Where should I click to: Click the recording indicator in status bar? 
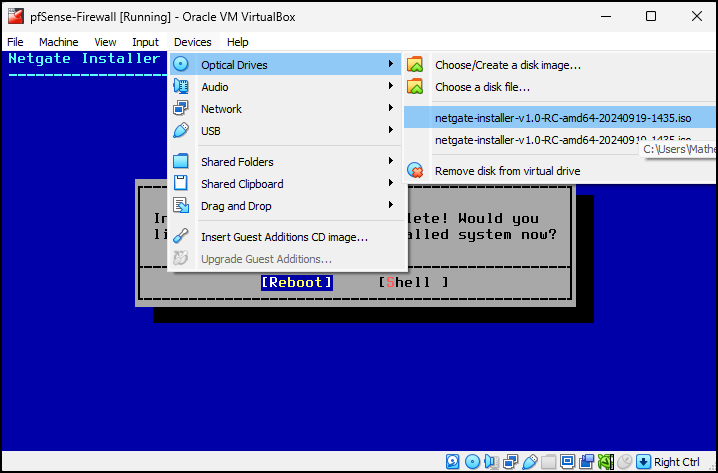587,462
